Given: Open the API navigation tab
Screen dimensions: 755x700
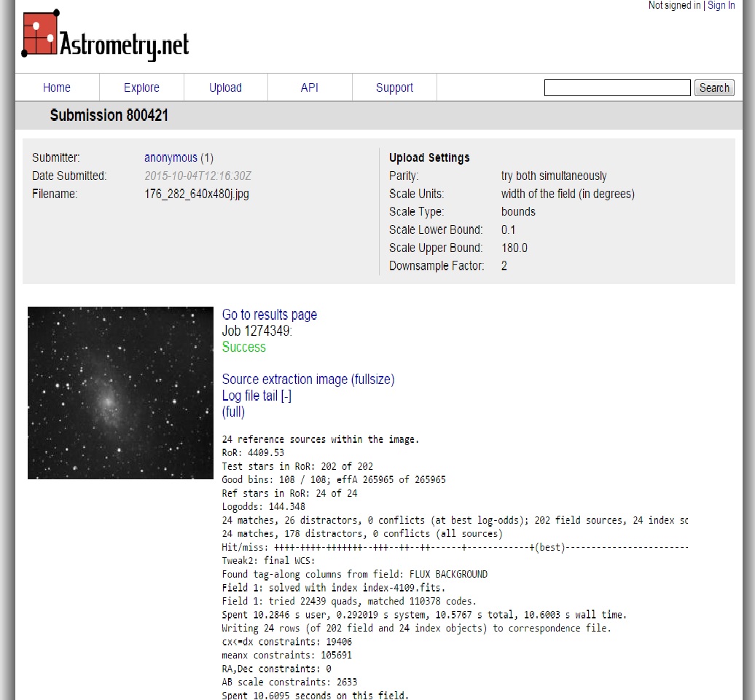Looking at the screenshot, I should tap(310, 88).
